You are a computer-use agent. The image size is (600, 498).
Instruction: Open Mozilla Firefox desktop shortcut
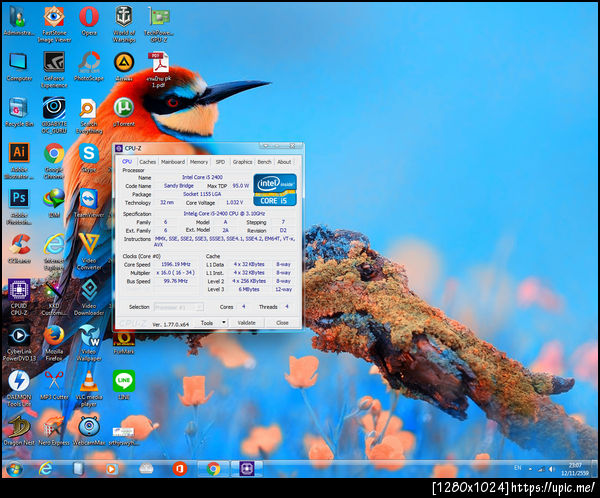pos(54,343)
